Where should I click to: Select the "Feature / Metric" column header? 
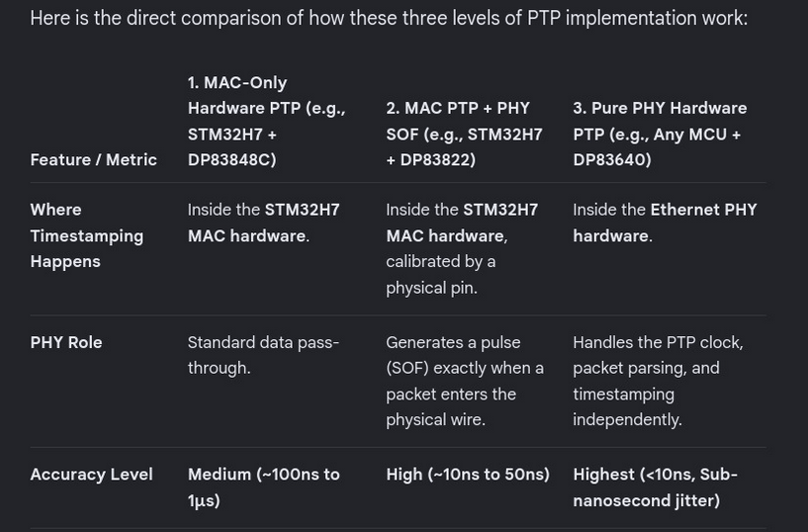93,159
